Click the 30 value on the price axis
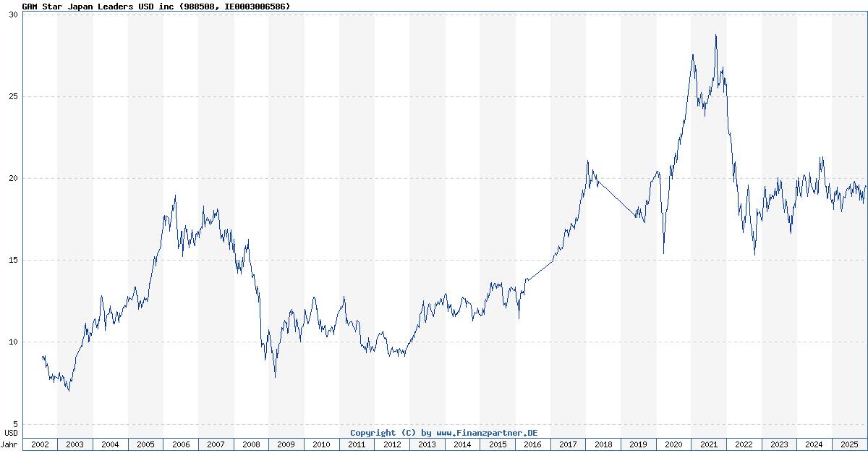Screen dimensions: 868x456 12,15
